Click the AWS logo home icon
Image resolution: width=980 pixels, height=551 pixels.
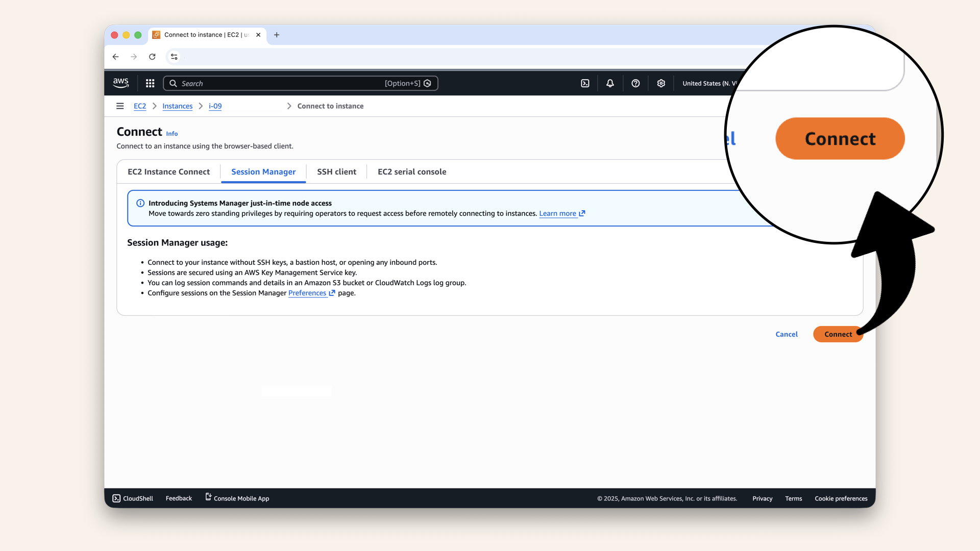click(121, 83)
